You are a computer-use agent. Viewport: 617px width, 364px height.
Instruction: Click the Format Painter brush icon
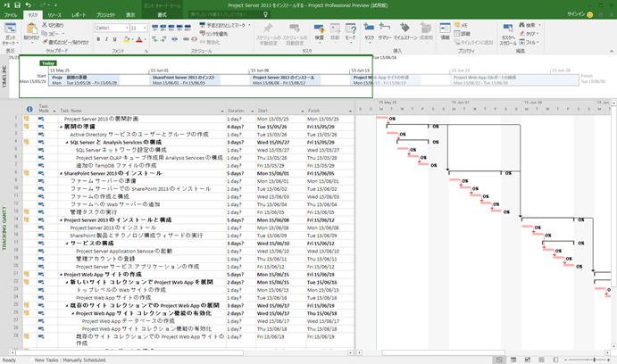click(x=45, y=42)
